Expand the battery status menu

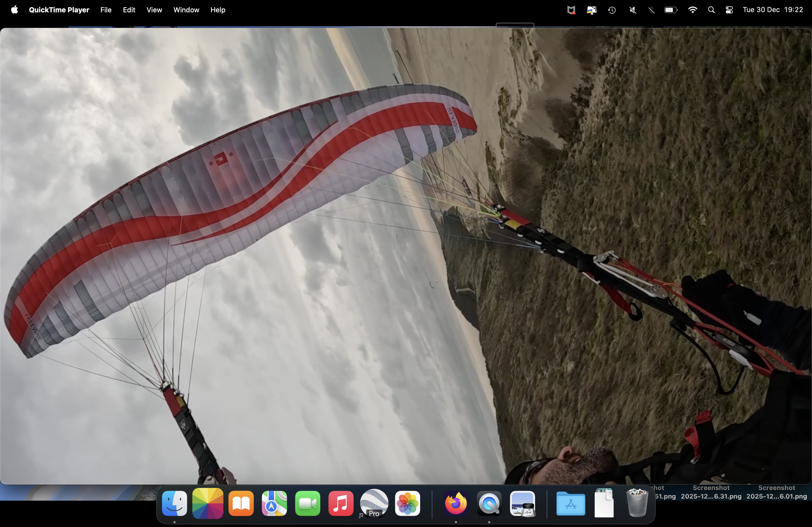(670, 10)
